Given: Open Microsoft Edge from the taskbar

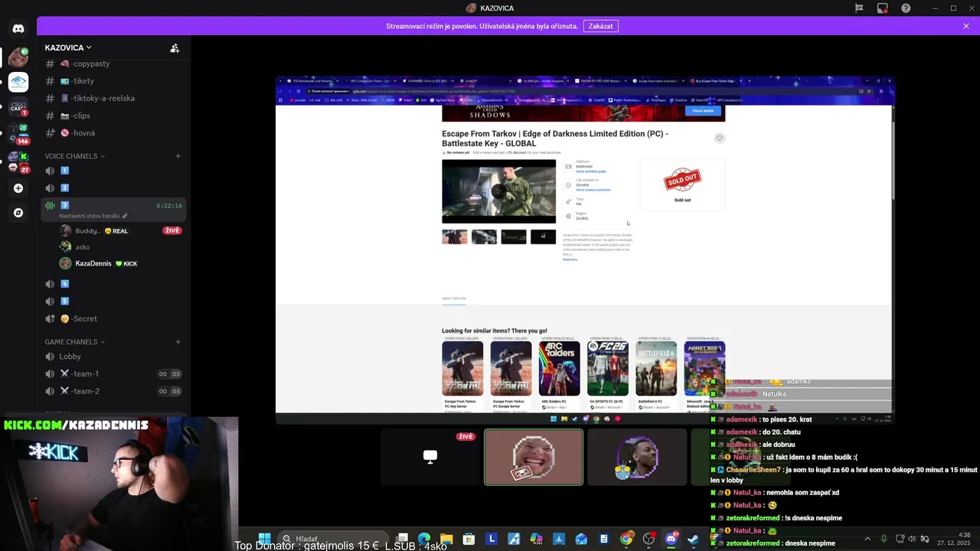Looking at the screenshot, I should pyautogui.click(x=424, y=539).
